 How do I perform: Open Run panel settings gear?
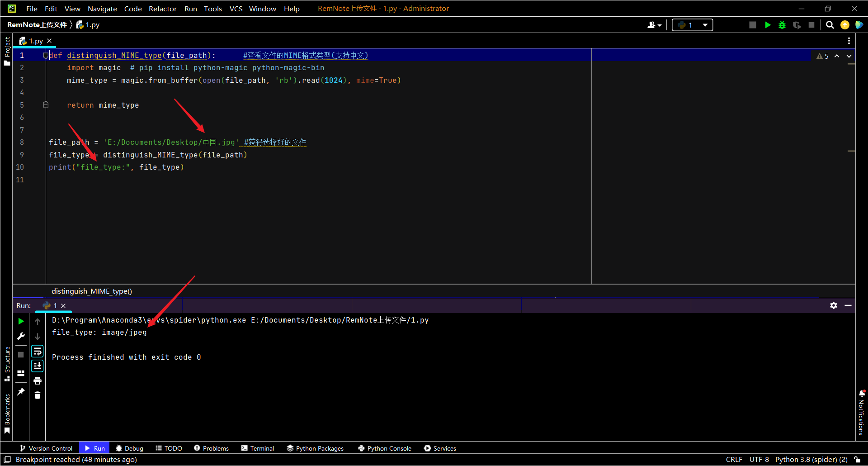pyautogui.click(x=834, y=305)
